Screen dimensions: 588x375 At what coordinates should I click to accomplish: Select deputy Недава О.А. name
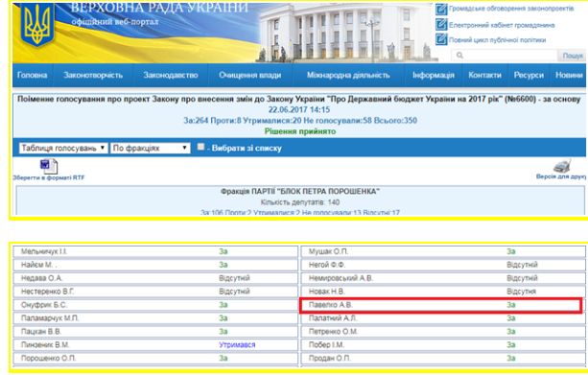tap(41, 278)
